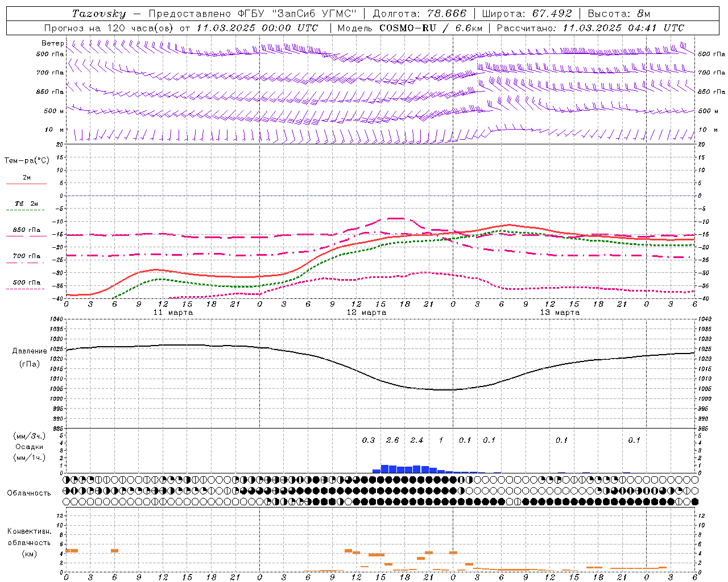Click the 0.3 precipitation total
Image resolution: width=728 pixels, height=582 pixels.
(369, 440)
